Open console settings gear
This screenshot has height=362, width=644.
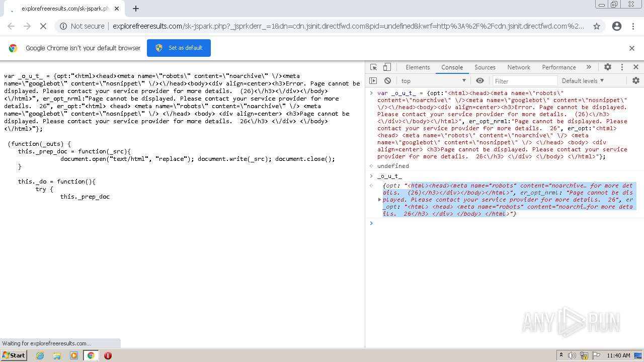click(x=636, y=80)
